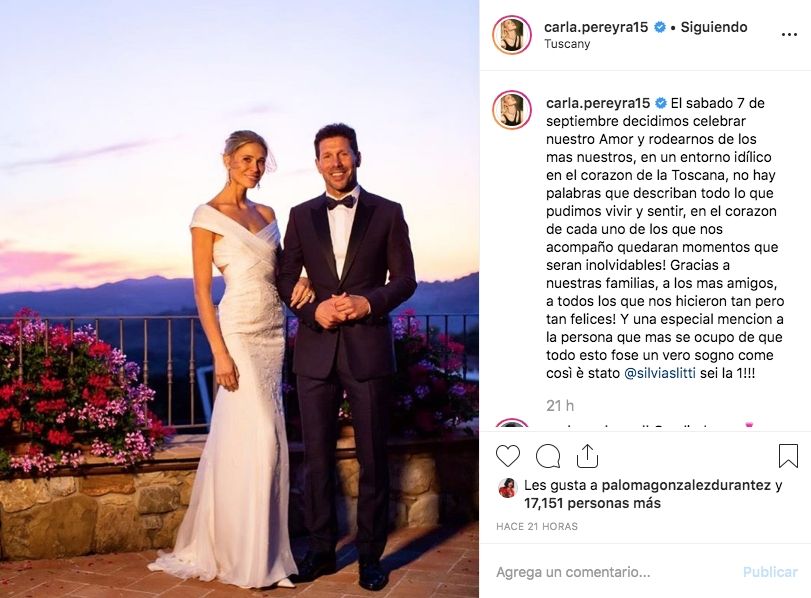The image size is (811, 598).
Task: Click the header profile avatar of carla.pereyra15
Action: [512, 35]
